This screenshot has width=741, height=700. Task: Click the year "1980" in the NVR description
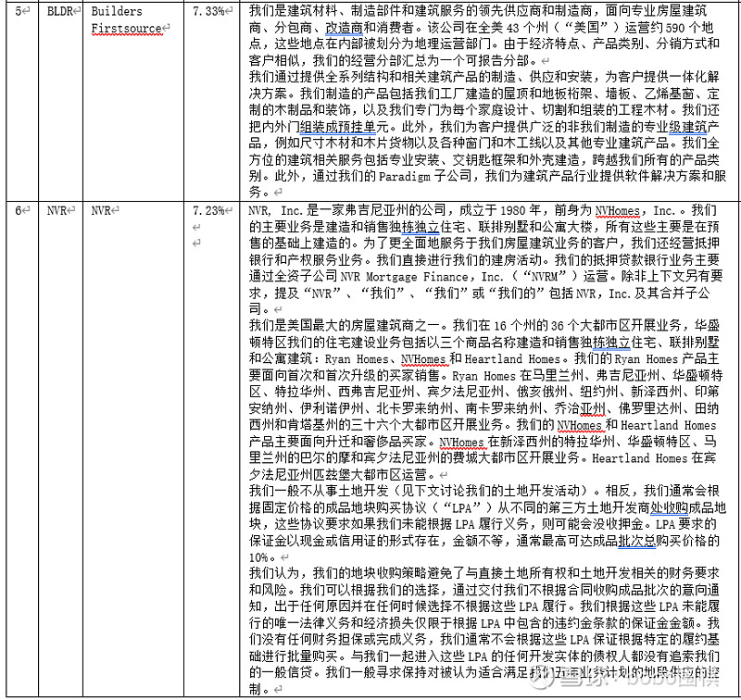[514, 210]
